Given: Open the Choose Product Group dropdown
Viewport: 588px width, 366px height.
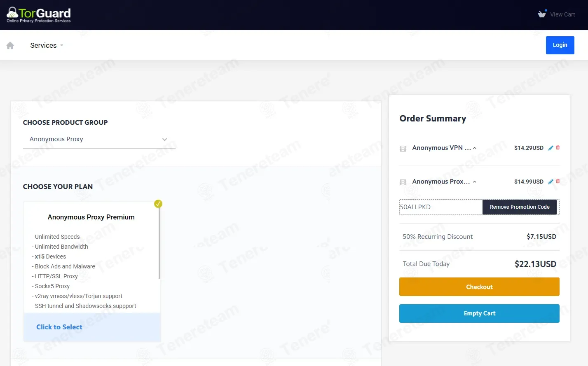Looking at the screenshot, I should 99,139.
